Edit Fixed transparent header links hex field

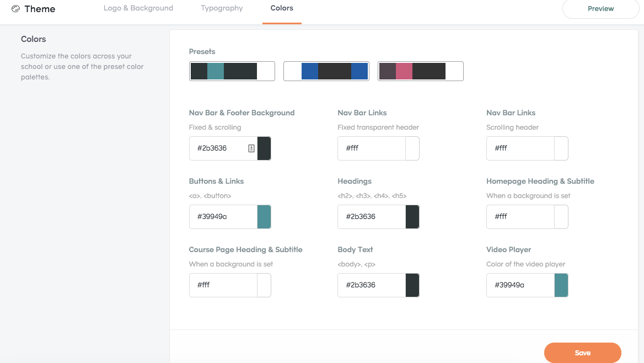[372, 148]
